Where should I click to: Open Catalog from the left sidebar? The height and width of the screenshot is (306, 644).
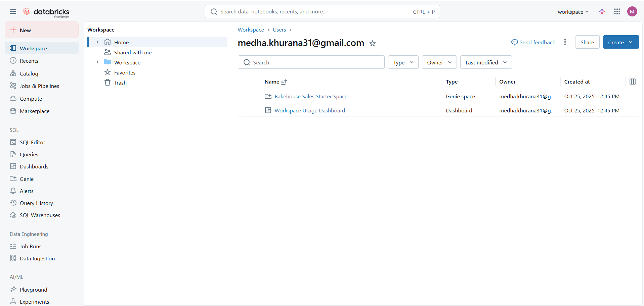[x=29, y=74]
